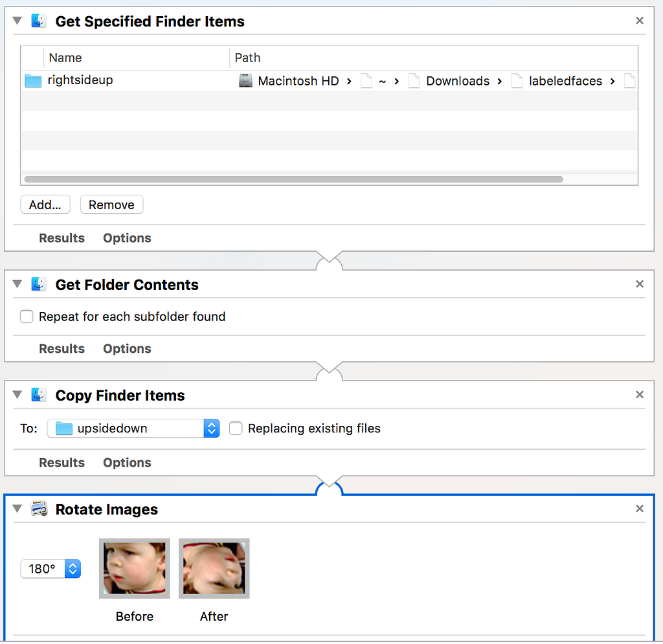Enable Repeat for each subfolder found
663x644 pixels.
click(x=27, y=316)
